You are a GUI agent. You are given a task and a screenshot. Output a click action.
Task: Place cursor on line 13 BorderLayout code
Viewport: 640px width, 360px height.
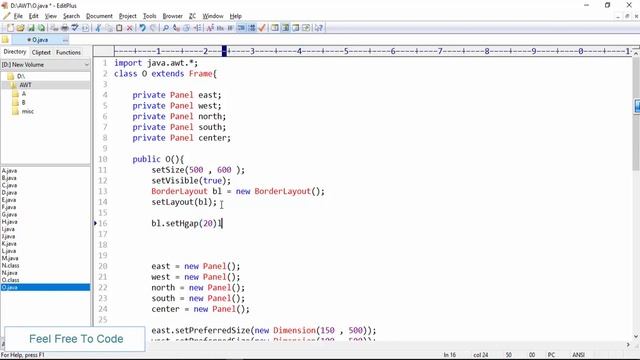(238, 191)
